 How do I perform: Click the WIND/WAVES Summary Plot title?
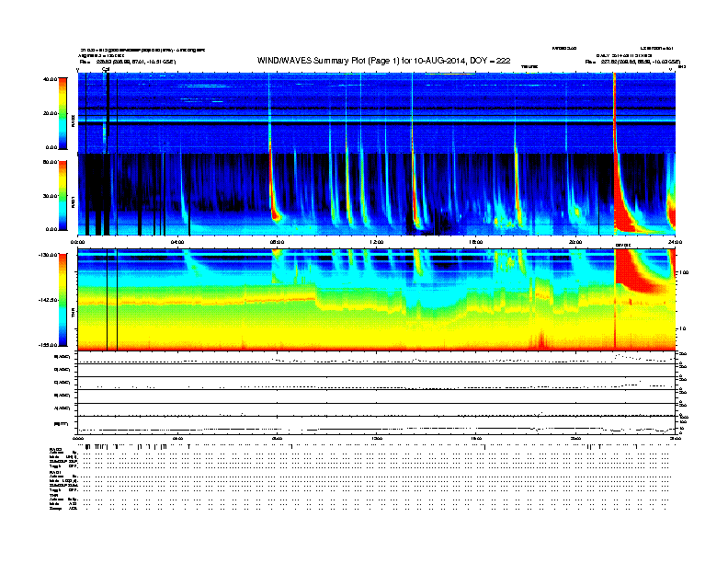click(383, 61)
